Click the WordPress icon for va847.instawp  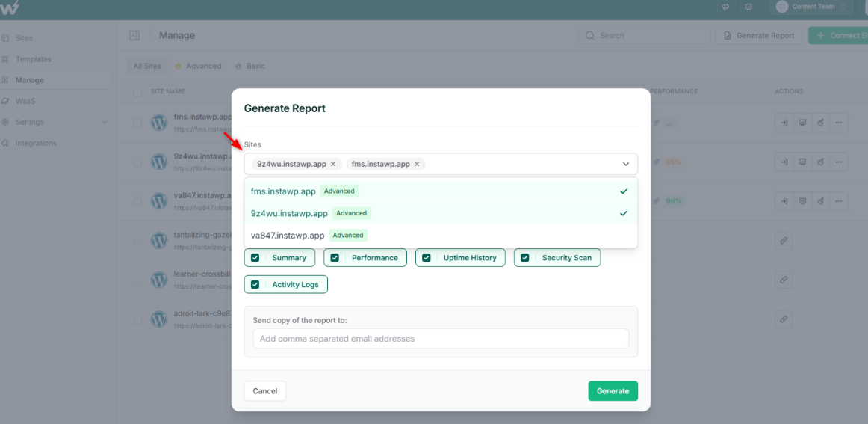tap(159, 201)
